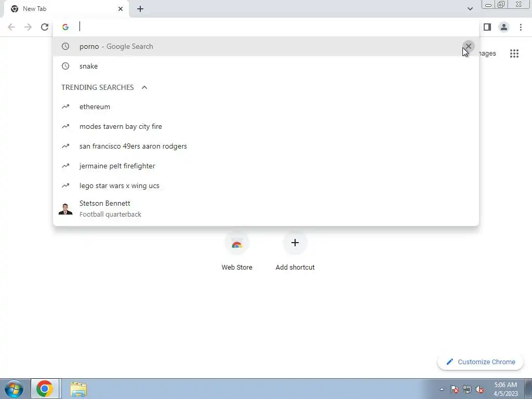Go forward using the forward arrow
532x399 pixels.
[28, 27]
